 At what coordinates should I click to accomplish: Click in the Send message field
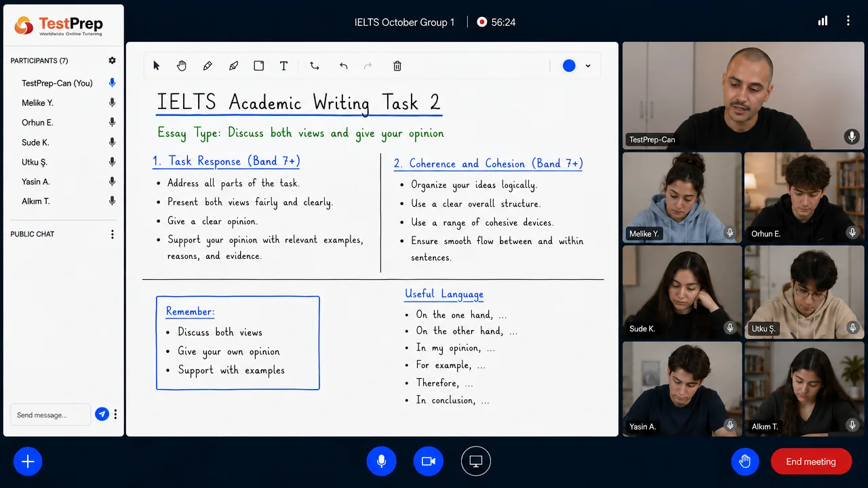[x=50, y=415]
